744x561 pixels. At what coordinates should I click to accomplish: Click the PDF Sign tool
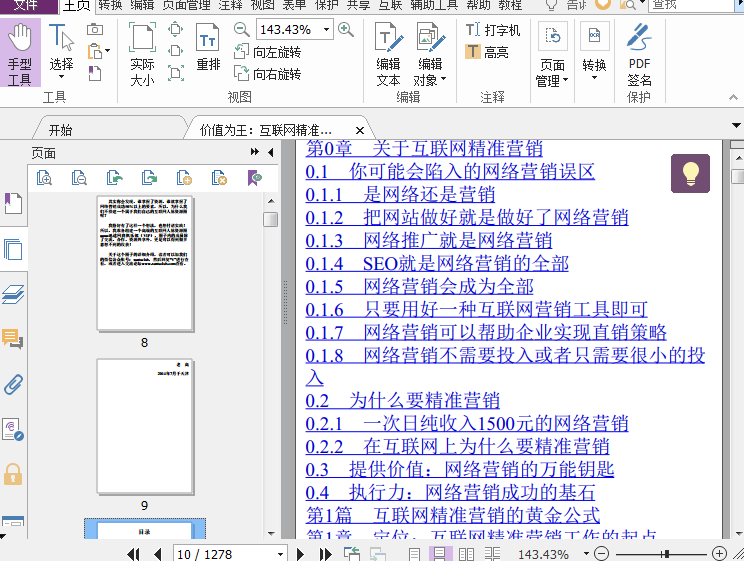pyautogui.click(x=639, y=53)
